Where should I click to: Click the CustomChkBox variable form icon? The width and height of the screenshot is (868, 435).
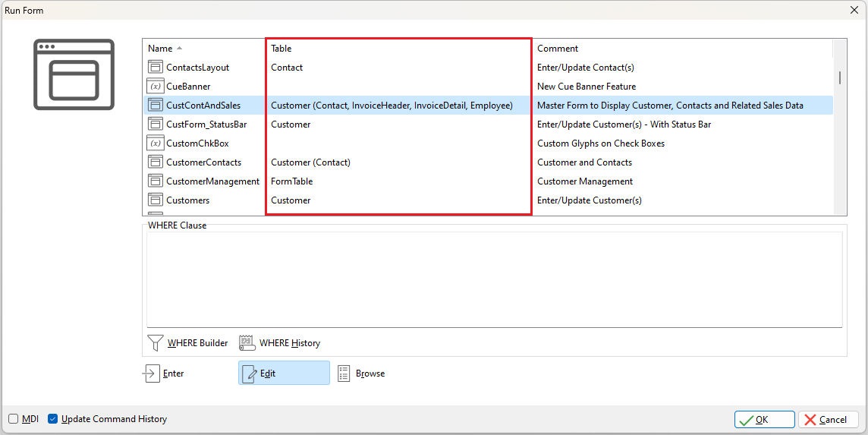[x=156, y=143]
